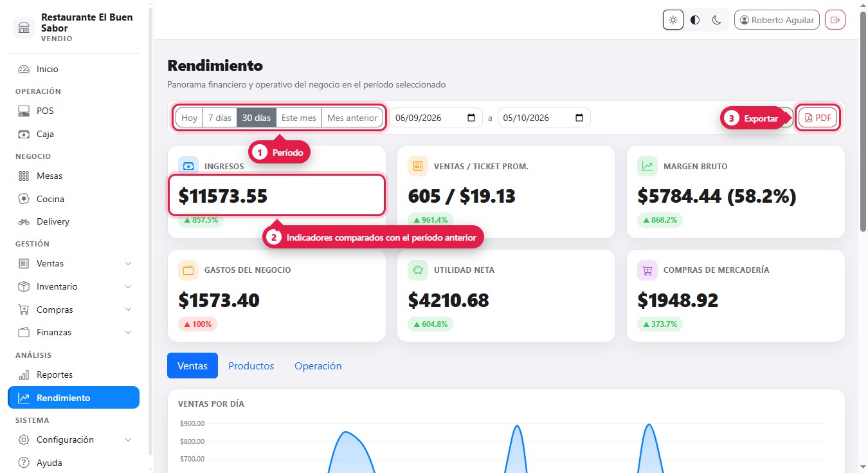
Task: Open the calendar picker for the 06/09/2026 date
Action: click(x=471, y=118)
